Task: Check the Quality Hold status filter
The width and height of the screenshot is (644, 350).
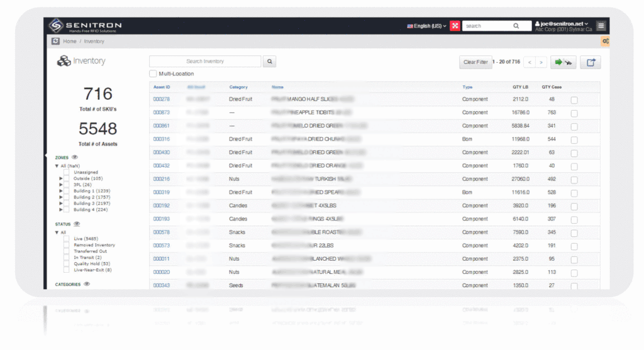Action: [66, 264]
